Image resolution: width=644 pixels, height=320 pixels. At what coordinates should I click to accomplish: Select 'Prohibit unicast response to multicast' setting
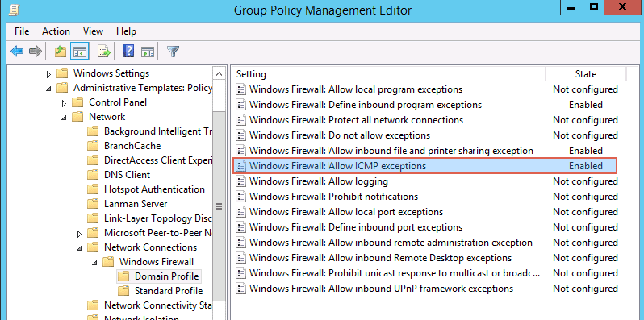pos(395,273)
